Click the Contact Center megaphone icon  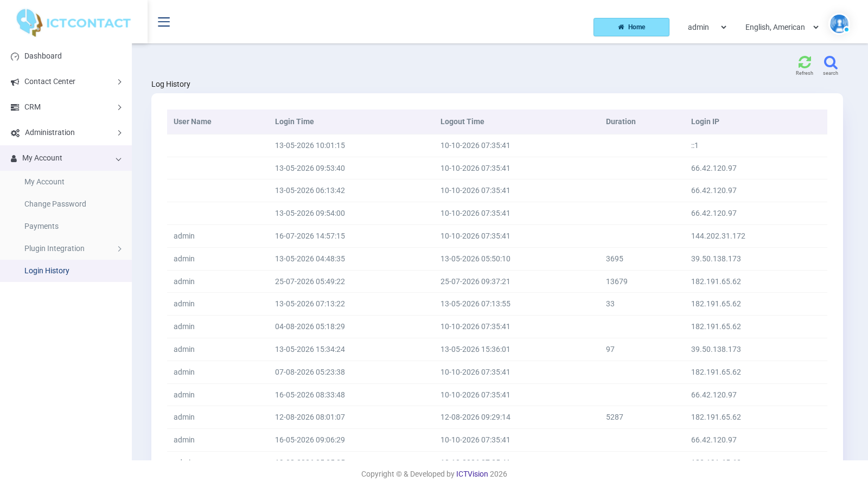tap(15, 82)
